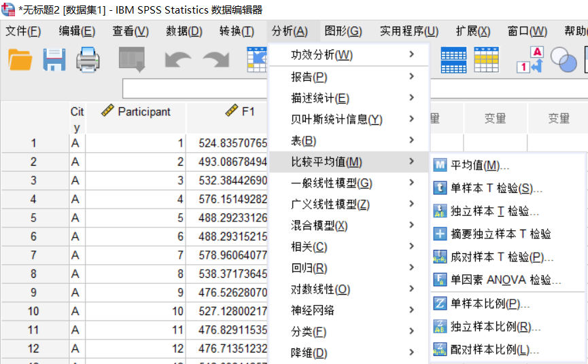The image size is (588, 364).
Task: Click the M icon for 平均值
Action: click(x=440, y=165)
